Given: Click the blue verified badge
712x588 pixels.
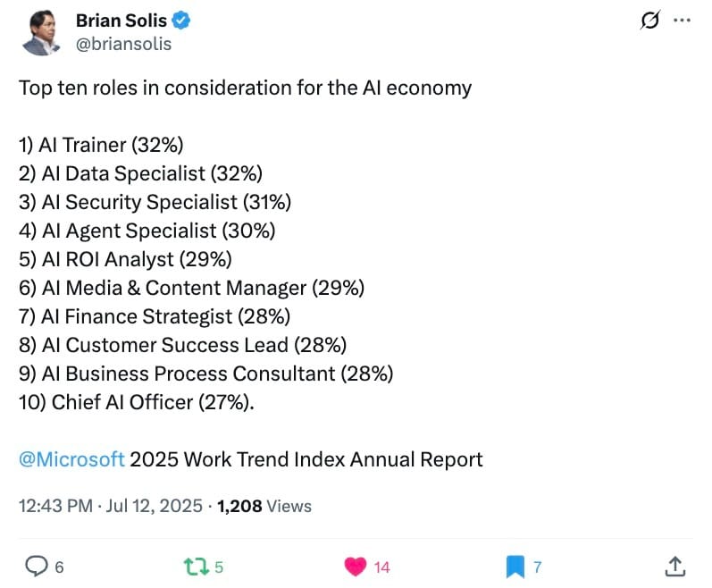Looking at the screenshot, I should [x=181, y=21].
